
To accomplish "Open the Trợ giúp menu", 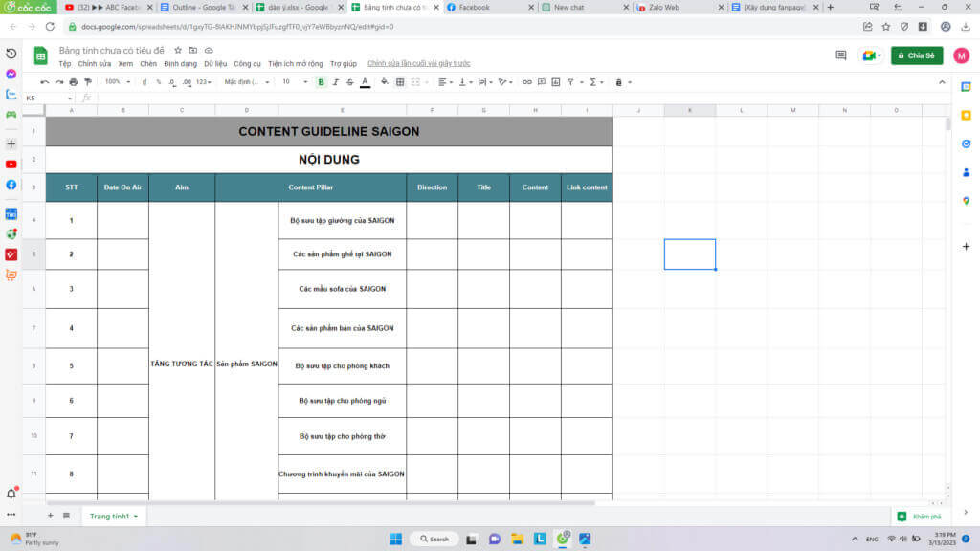I will [344, 64].
